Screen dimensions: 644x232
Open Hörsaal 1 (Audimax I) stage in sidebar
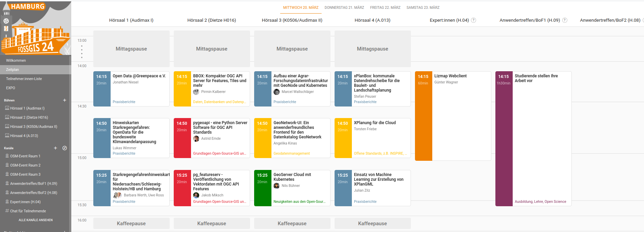click(x=27, y=108)
